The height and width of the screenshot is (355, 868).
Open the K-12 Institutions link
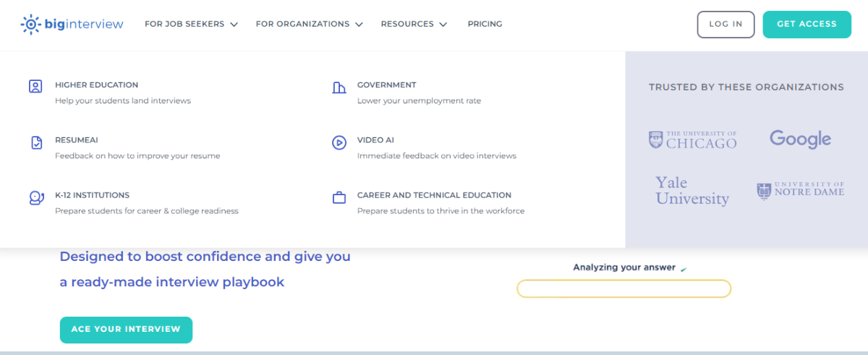click(92, 195)
